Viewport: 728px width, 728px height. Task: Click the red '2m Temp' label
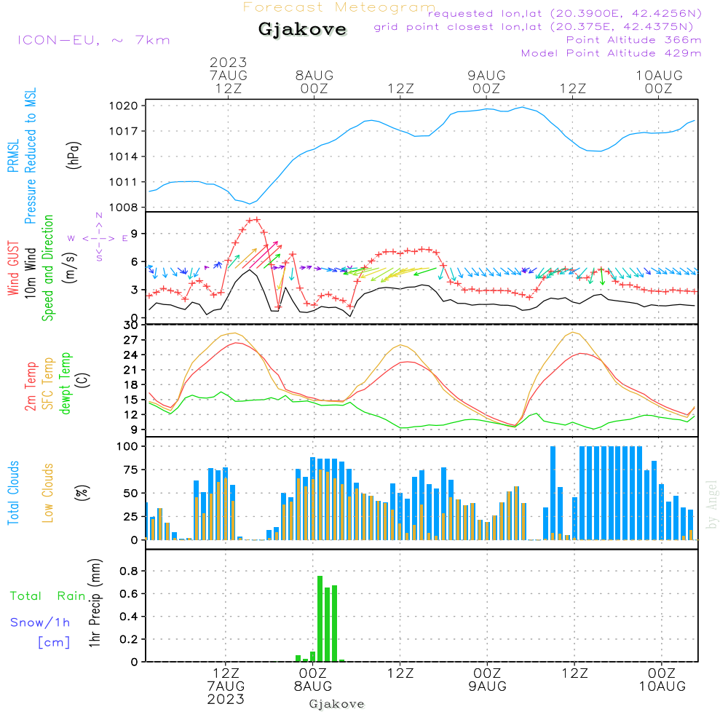pyautogui.click(x=30, y=387)
